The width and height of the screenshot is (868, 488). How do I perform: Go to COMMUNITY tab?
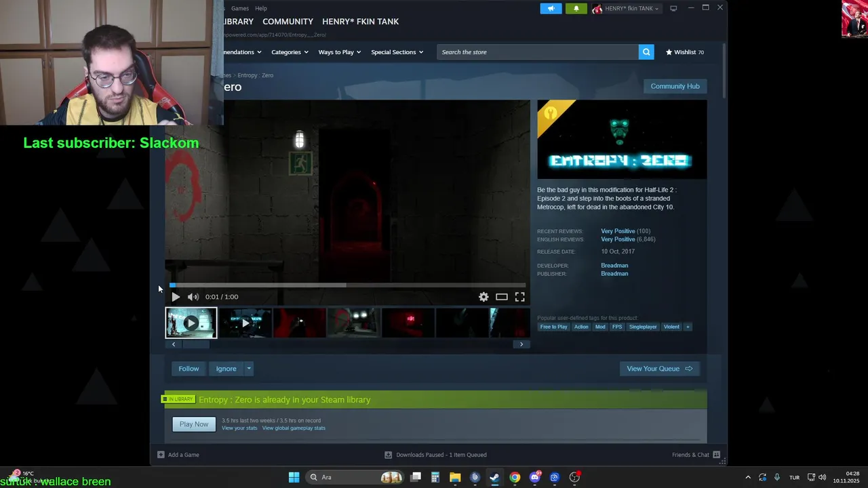[x=288, y=22]
